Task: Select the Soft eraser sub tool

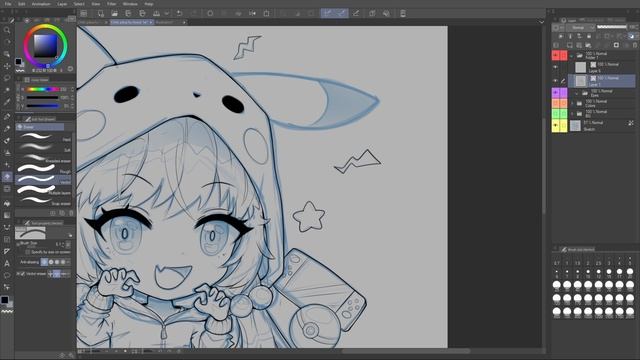Action: coord(43,147)
